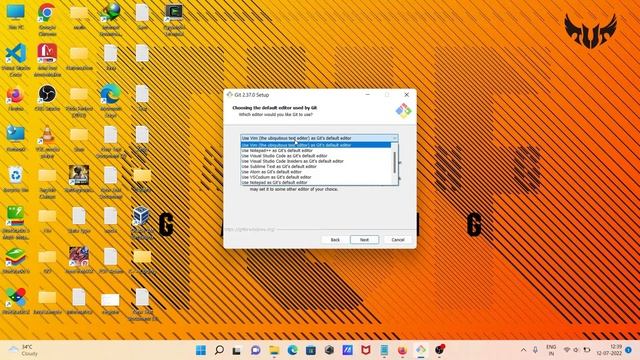Viewport: 640px width, 360px height.
Task: Open the OBS Studio desktop shortcut
Action: click(47, 99)
